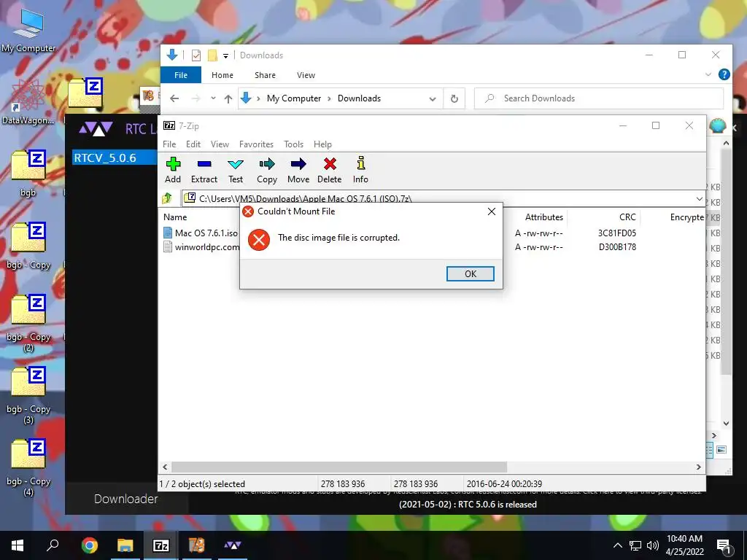Select RTCV_5.0.6 in the RTC Launcher list
Screen dimensions: 747x560
[x=115, y=157]
